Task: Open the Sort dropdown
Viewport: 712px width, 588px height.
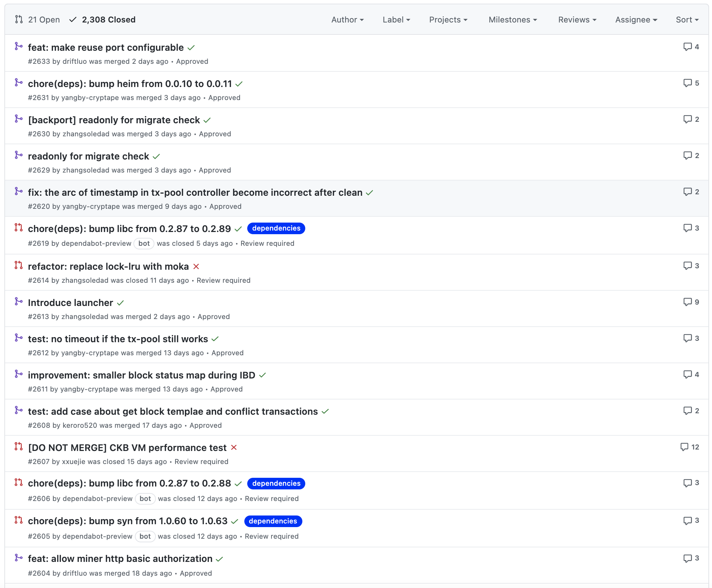Action: [x=687, y=20]
